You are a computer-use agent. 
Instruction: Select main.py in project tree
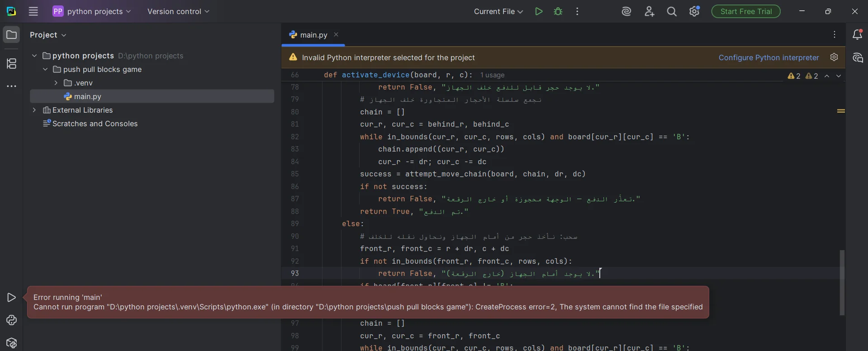(x=152, y=96)
